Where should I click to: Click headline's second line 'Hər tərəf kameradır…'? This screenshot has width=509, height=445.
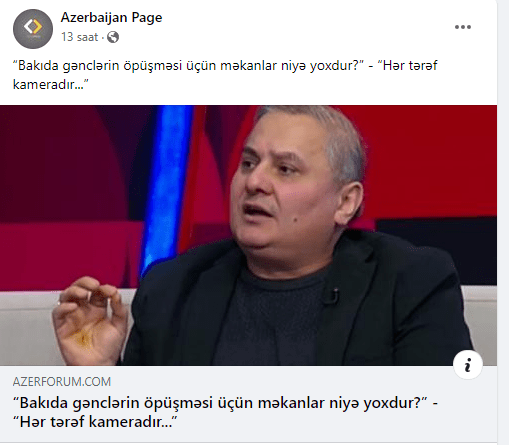[95, 422]
